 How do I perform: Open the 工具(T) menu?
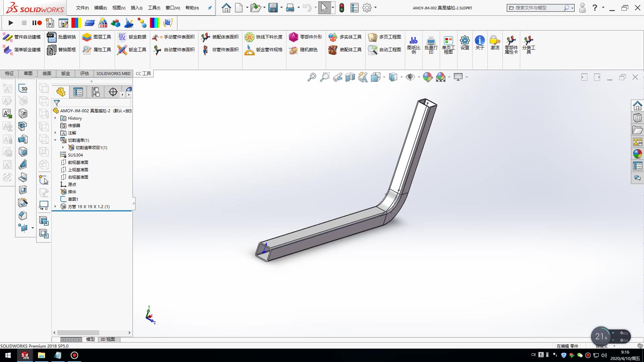(154, 8)
